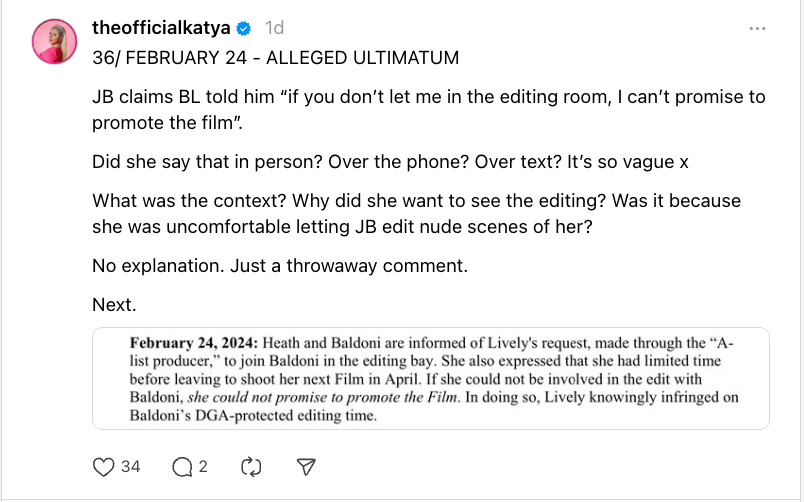
Task: Click the "1d" post timestamp
Action: pos(274,30)
